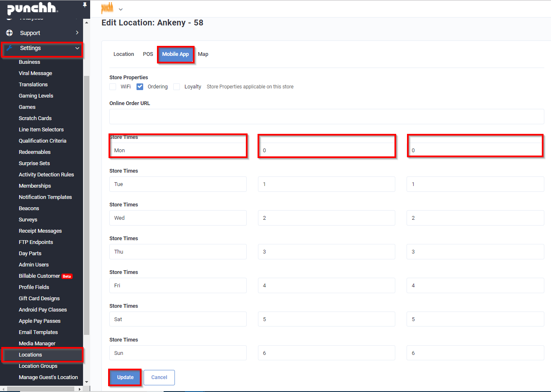Click the Cancel button
The height and width of the screenshot is (392, 551).
click(159, 377)
